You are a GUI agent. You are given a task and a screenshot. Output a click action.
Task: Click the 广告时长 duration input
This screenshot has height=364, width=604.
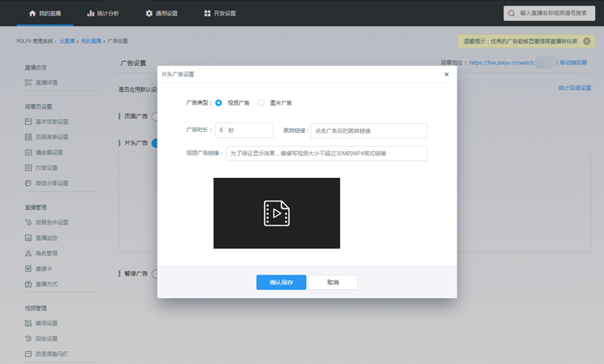(244, 130)
